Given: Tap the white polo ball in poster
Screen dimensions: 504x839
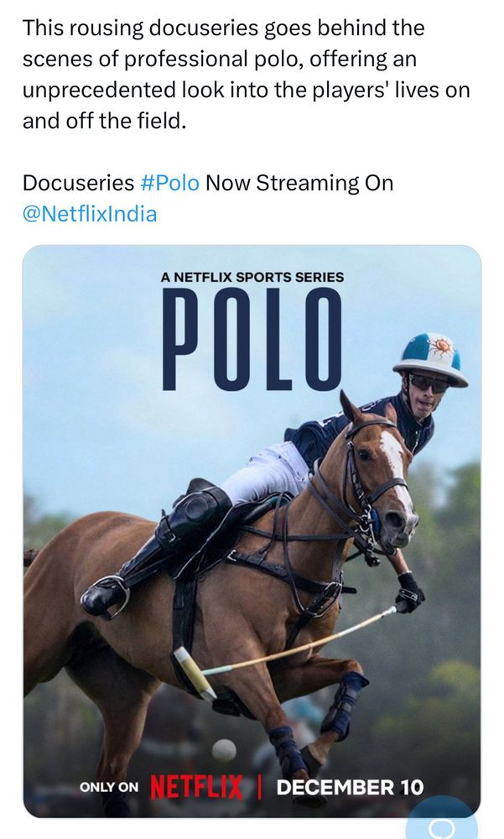Looking at the screenshot, I should pyautogui.click(x=224, y=749).
